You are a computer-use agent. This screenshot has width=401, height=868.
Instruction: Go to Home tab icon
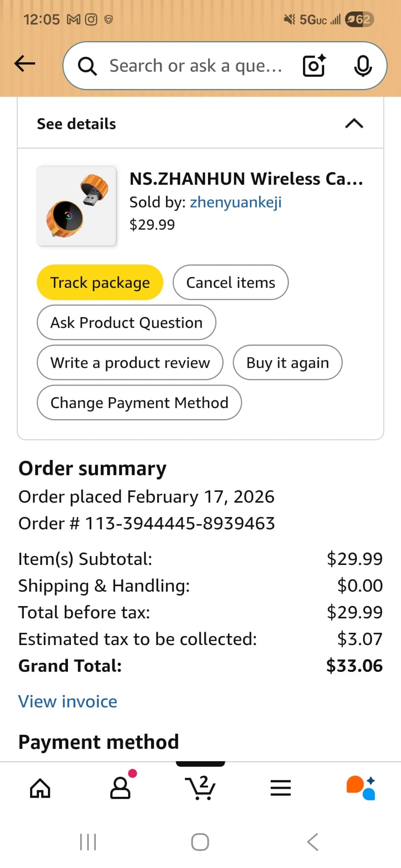(40, 788)
